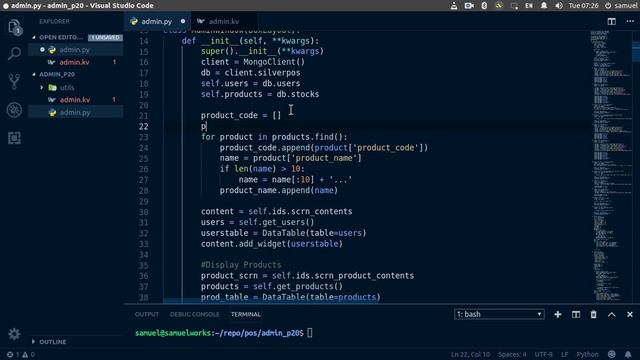
Task: Change end of line sequence LF
Action: tap(564, 354)
